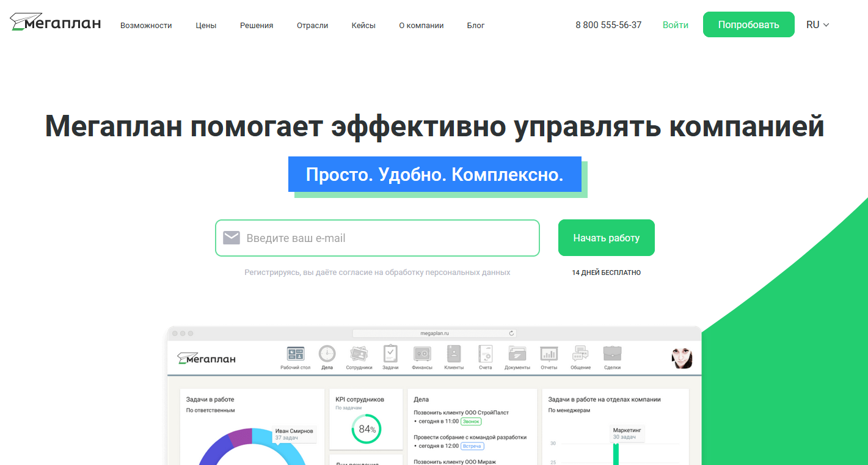868x465 pixels.
Task: Click the reload icon in the preview address bar
Action: coord(512,334)
